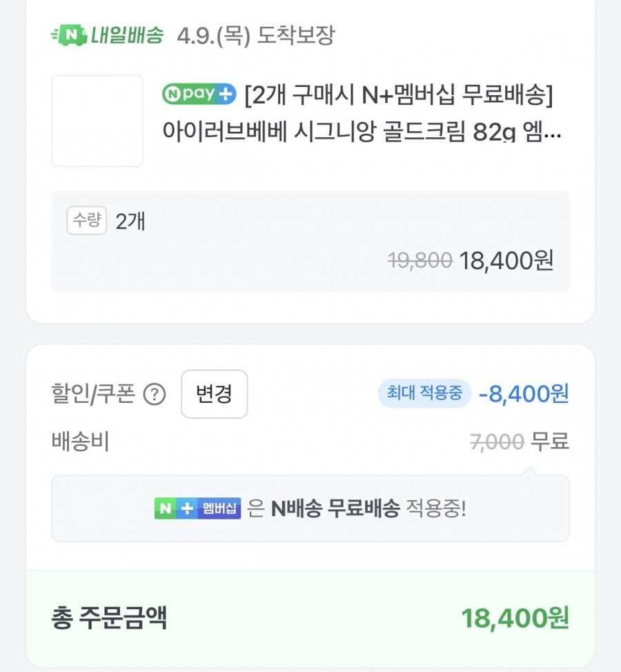621x672 pixels.
Task: Open the 아이러브베베 product title link
Action: (x=362, y=132)
